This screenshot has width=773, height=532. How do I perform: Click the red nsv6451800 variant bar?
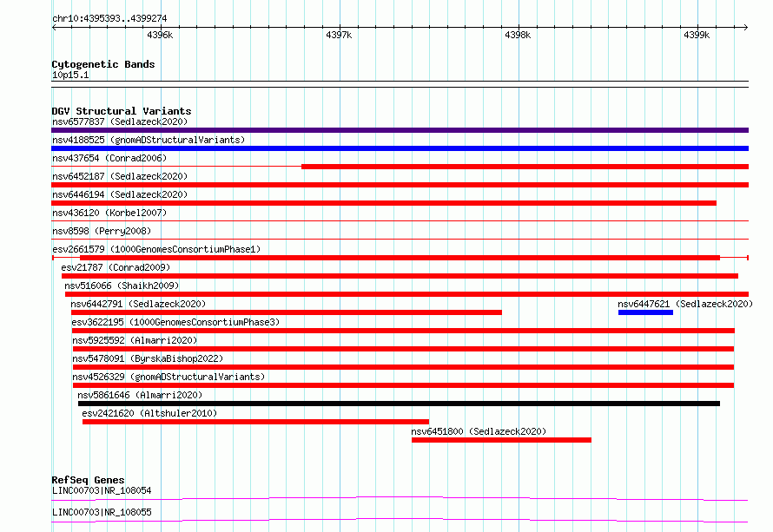click(x=501, y=440)
